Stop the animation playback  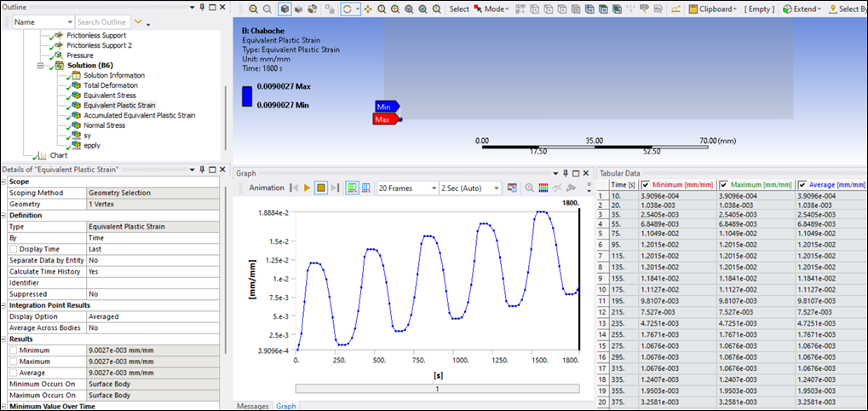(x=321, y=188)
